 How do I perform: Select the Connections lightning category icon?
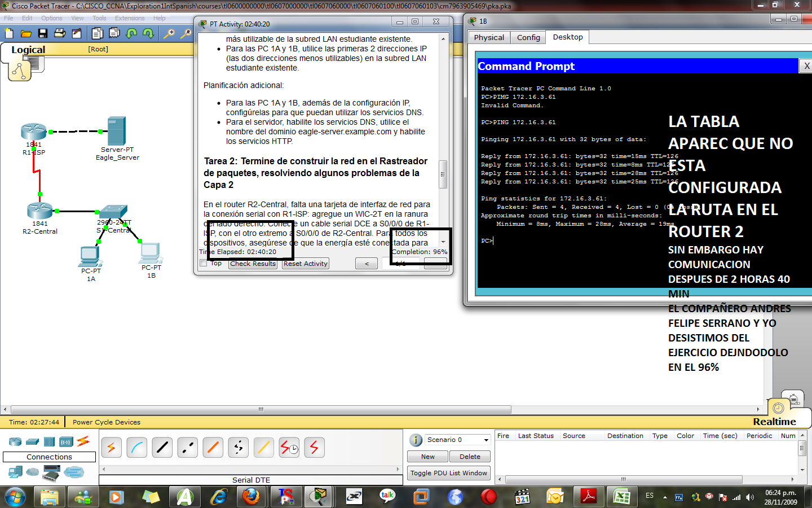[x=83, y=441]
